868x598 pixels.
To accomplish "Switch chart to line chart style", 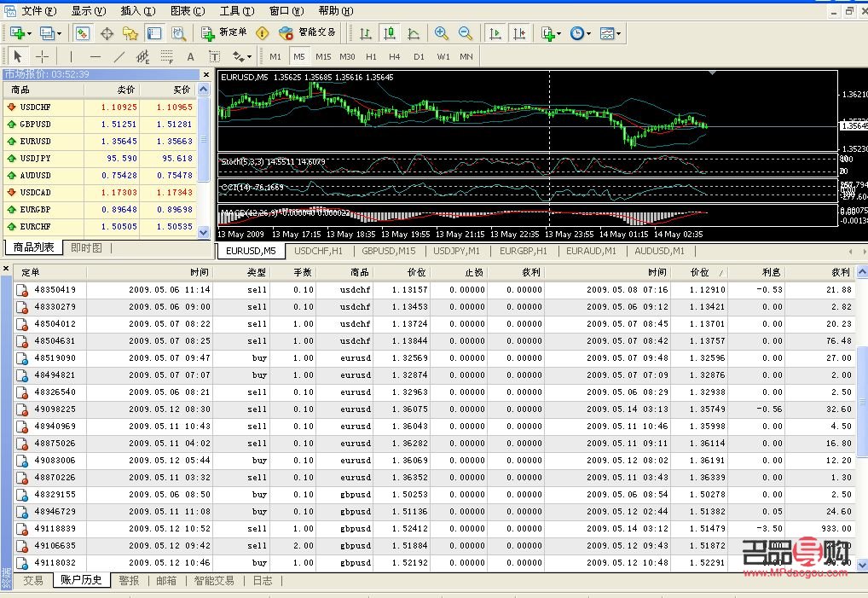I will point(414,33).
